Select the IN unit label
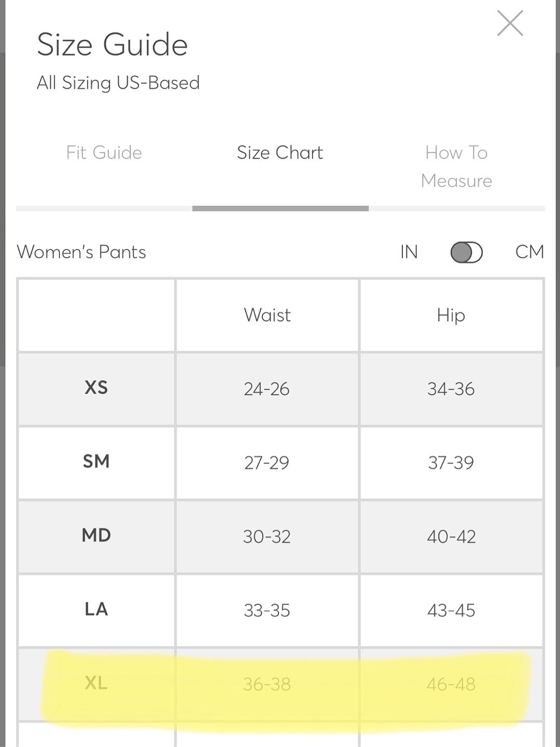 [409, 252]
